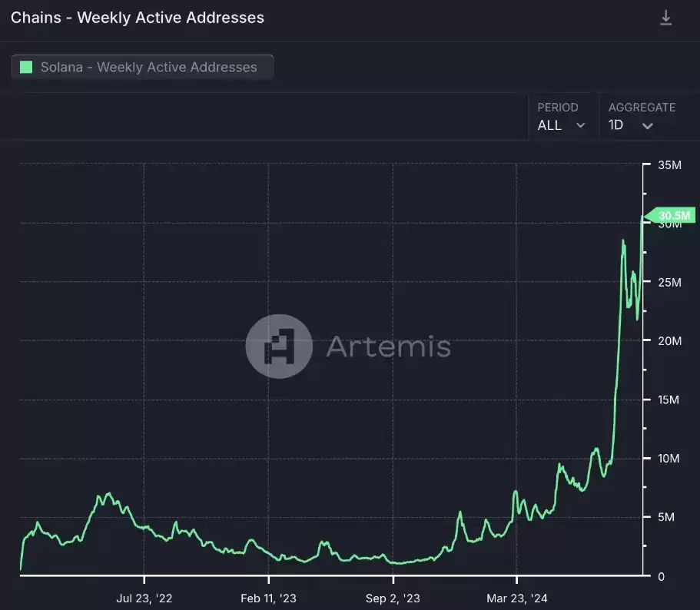The width and height of the screenshot is (700, 610).
Task: Click the 10M y-axis label
Action: pos(670,459)
